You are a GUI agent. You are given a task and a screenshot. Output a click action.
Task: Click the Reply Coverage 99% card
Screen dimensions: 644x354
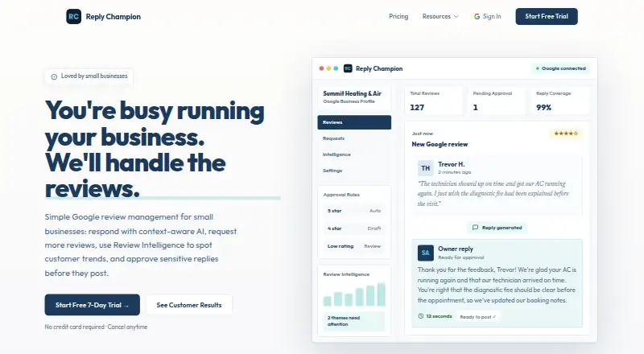point(559,101)
